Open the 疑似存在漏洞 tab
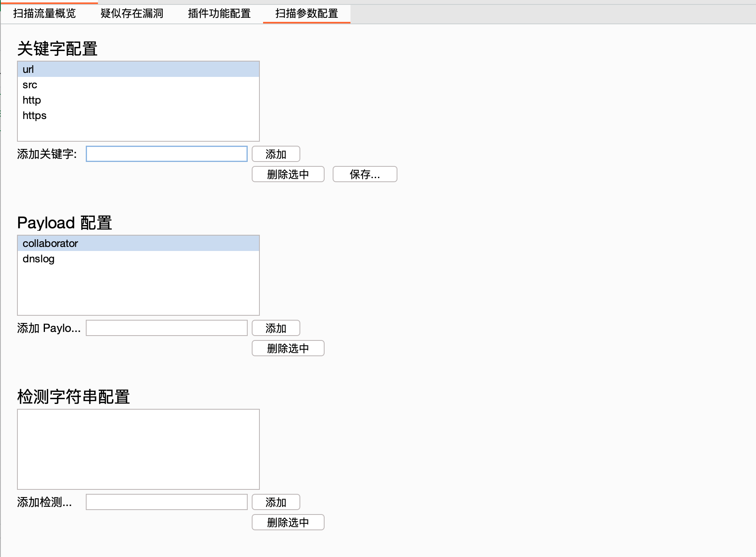 point(132,14)
